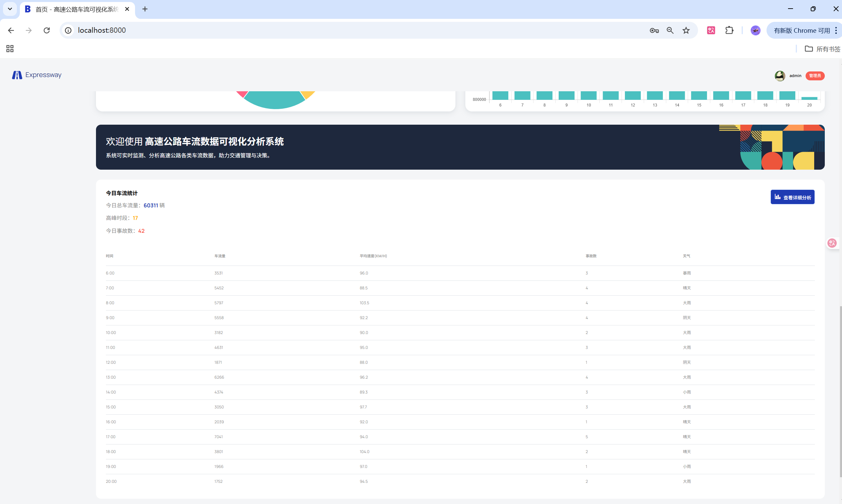Click the zoom magnifier icon in address bar
842x504 pixels.
(670, 30)
